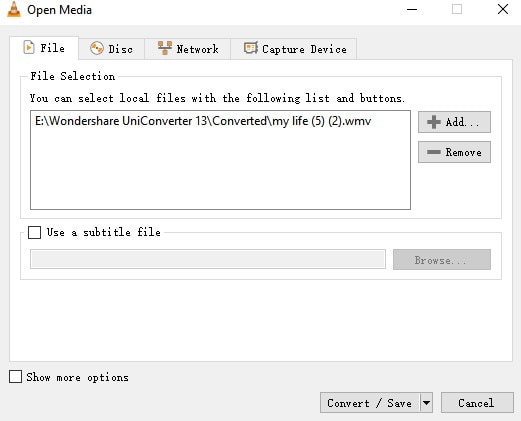
Task: Click the Convert / Save button
Action: pos(370,403)
